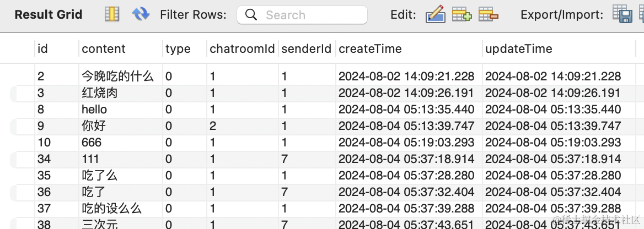The width and height of the screenshot is (644, 229).
Task: Select the content cell with 红烧肉
Action: tap(100, 93)
